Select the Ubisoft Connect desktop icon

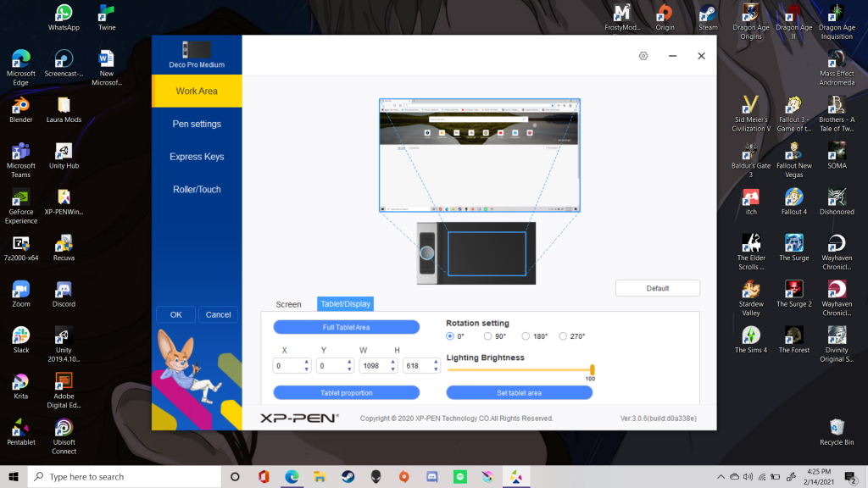click(x=64, y=436)
